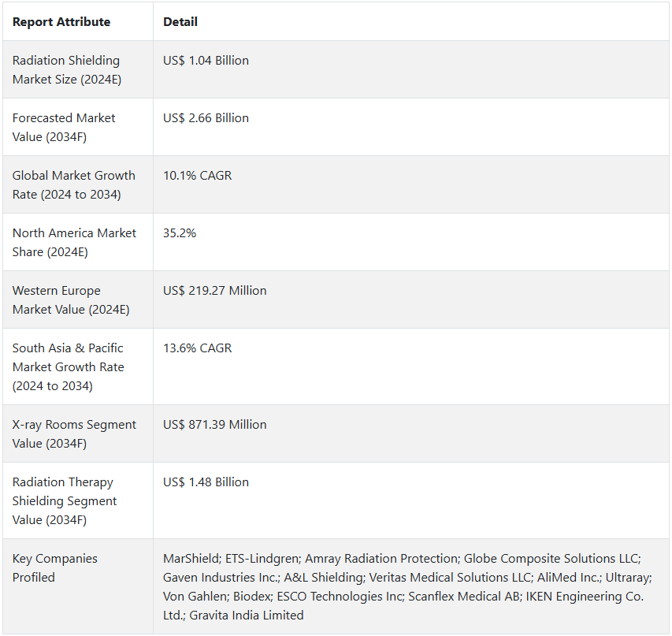Click the 13.6% CAGR value

tap(197, 348)
